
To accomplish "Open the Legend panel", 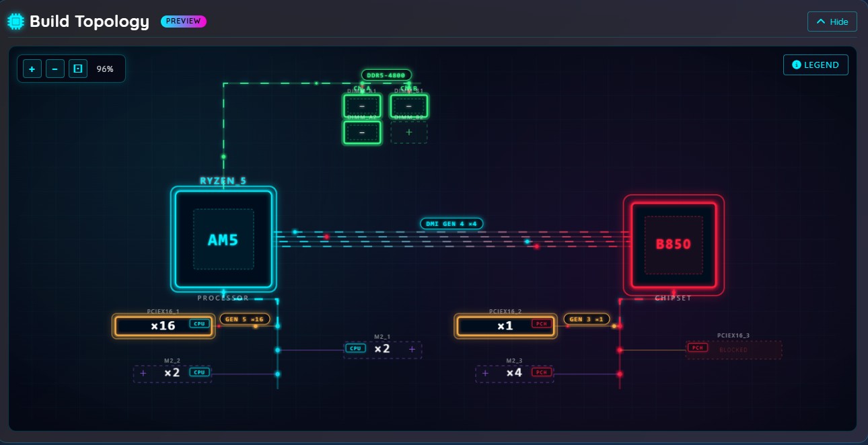I will (816, 65).
